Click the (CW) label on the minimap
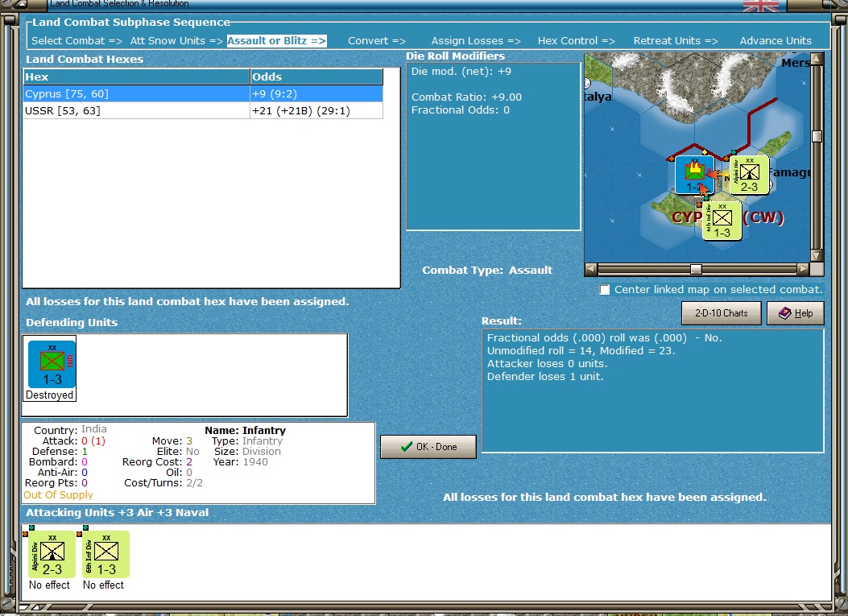 [763, 217]
